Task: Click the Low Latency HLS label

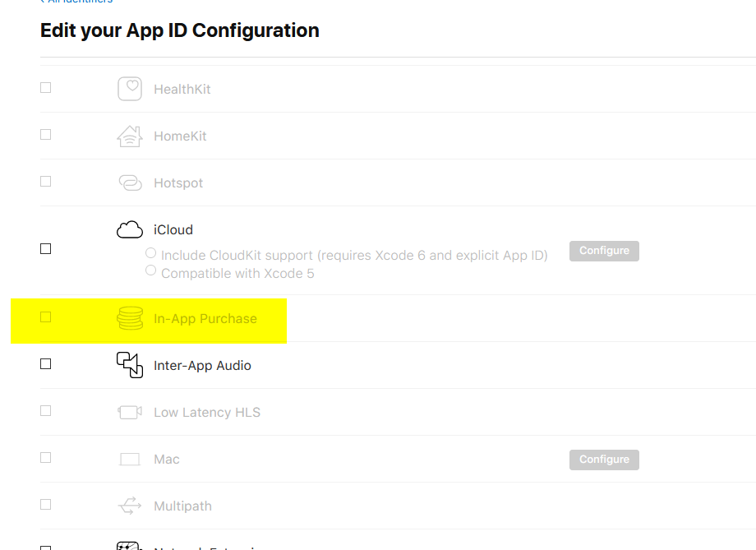Action: (207, 413)
